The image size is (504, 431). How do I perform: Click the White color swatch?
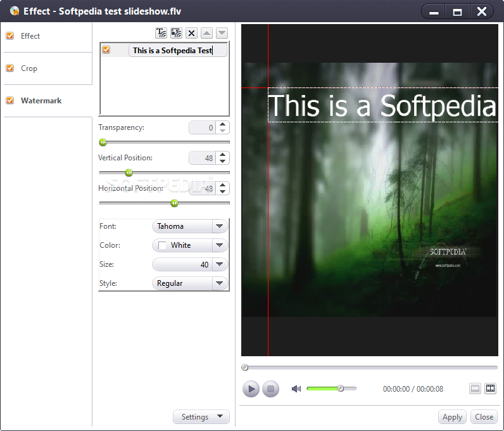(162, 245)
